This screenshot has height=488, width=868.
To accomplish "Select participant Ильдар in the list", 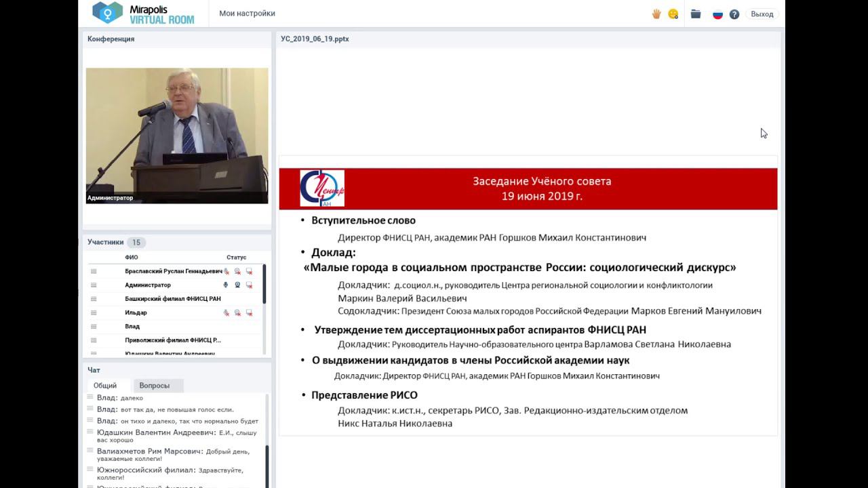I will click(x=136, y=312).
